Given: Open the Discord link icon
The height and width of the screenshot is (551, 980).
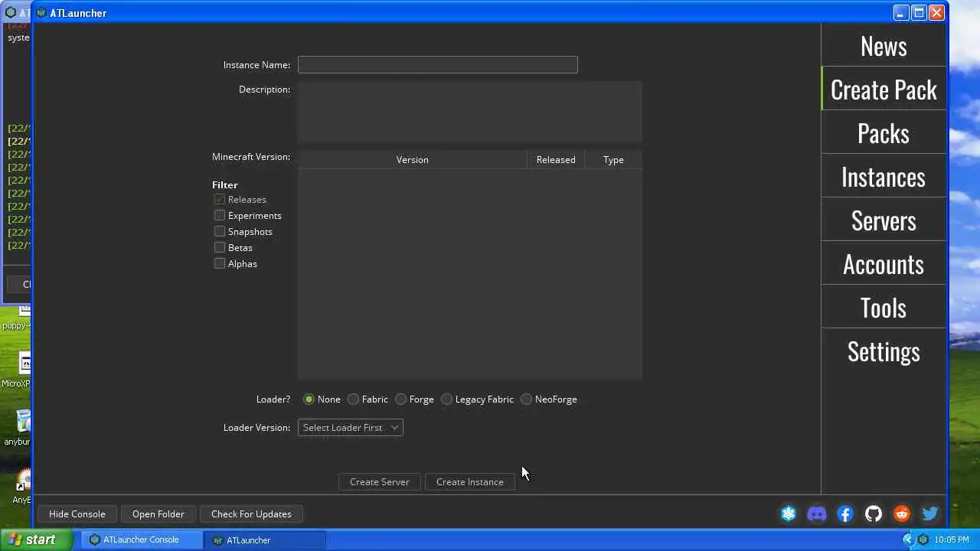Looking at the screenshot, I should pyautogui.click(x=817, y=514).
